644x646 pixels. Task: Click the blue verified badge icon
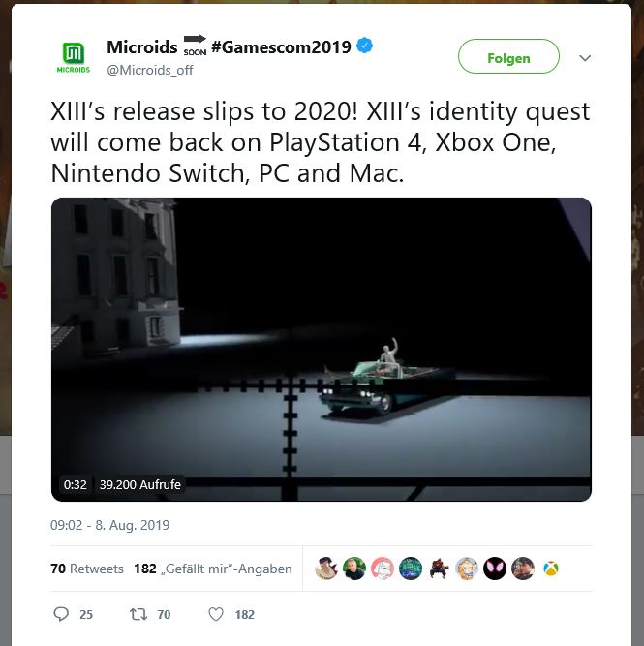[365, 46]
